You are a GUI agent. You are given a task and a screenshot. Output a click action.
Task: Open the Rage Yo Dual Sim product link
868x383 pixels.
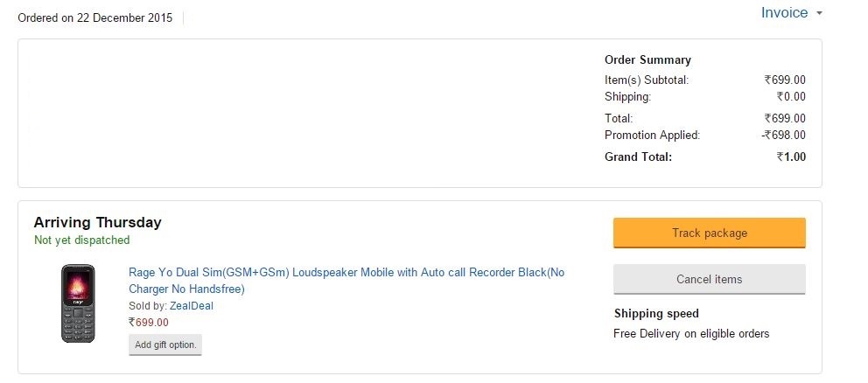click(346, 281)
